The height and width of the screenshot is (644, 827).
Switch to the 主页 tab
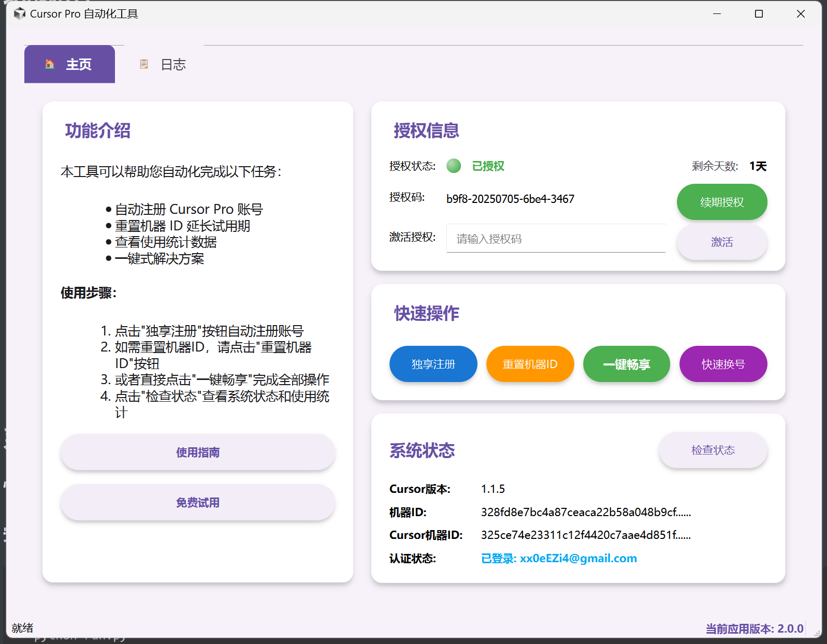69,64
